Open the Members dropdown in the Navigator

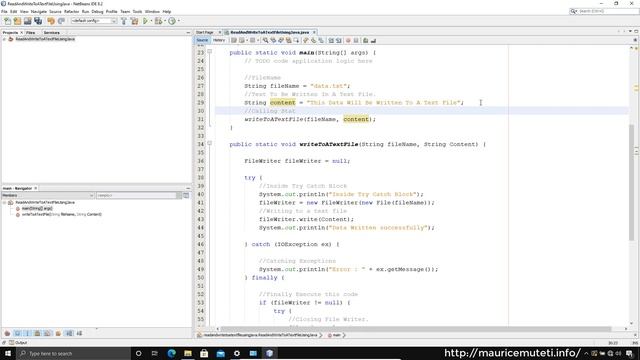point(48,196)
